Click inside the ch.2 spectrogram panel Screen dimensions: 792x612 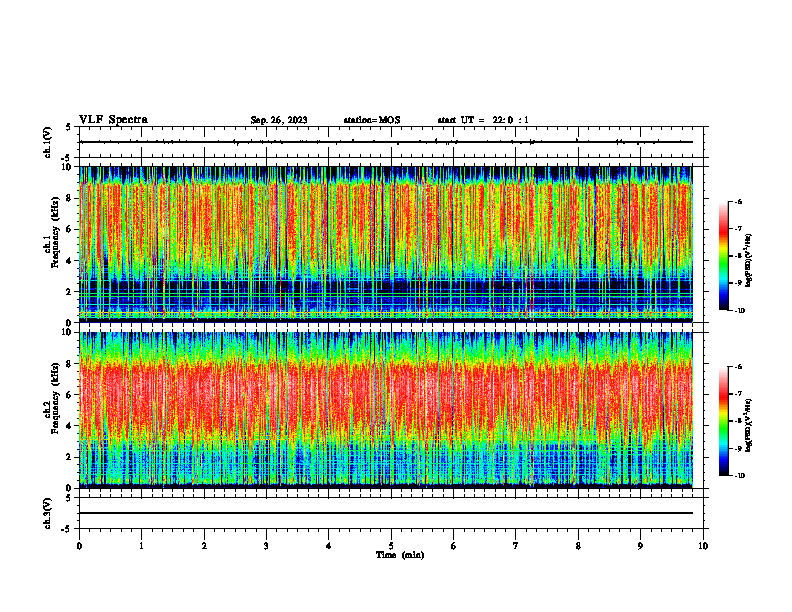point(386,410)
